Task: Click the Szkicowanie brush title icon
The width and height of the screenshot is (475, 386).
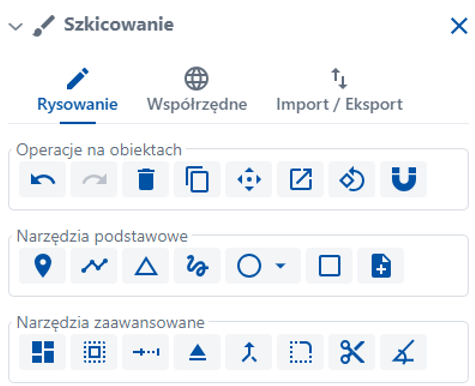Action: pos(43,26)
